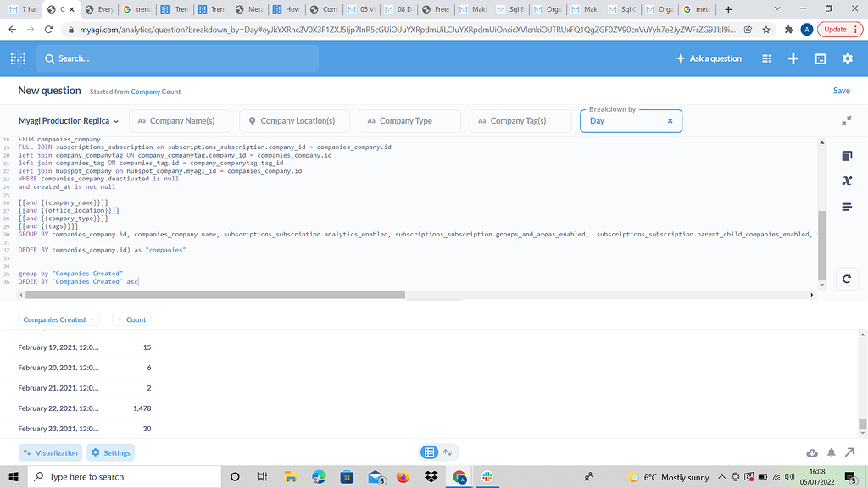868x488 pixels.
Task: Open data reference book icon
Action: click(847, 156)
